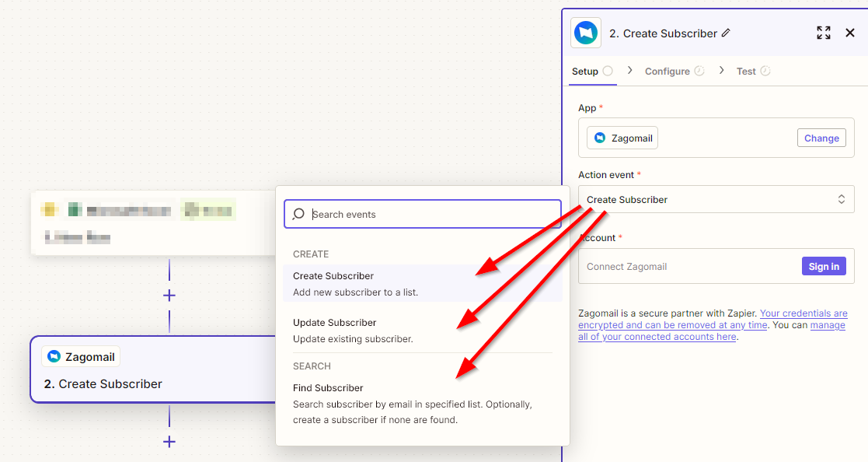Click the Action event up-down chevron
Viewport: 868px width, 462px height.
(841, 199)
